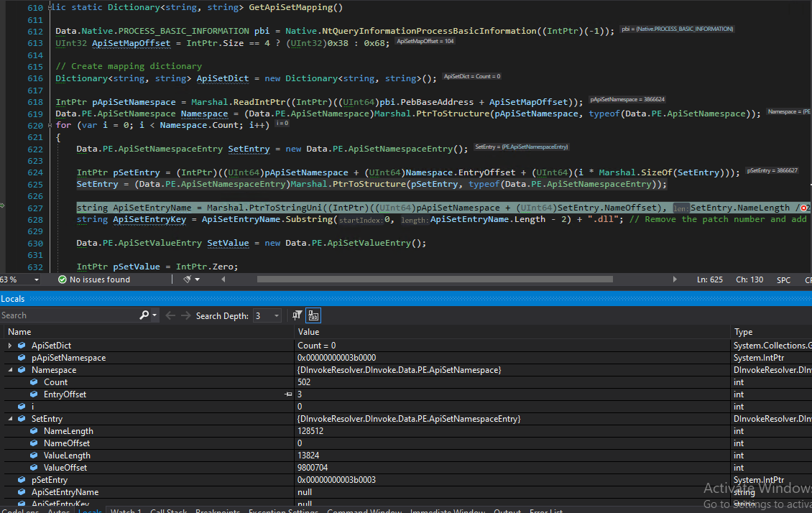The width and height of the screenshot is (812, 513).
Task: Switch to the Call Stack tab
Action: pyautogui.click(x=168, y=511)
